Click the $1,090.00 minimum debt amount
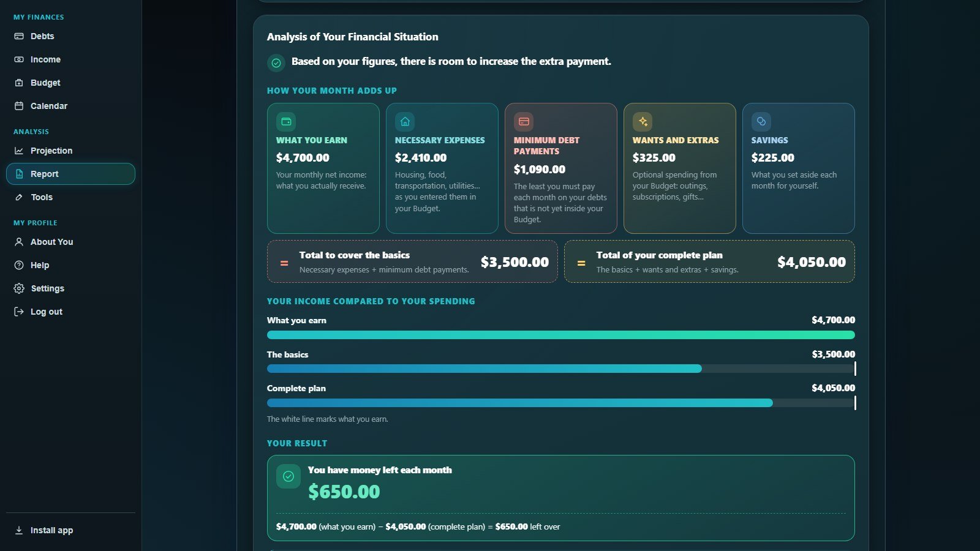The image size is (980, 551). pyautogui.click(x=540, y=170)
